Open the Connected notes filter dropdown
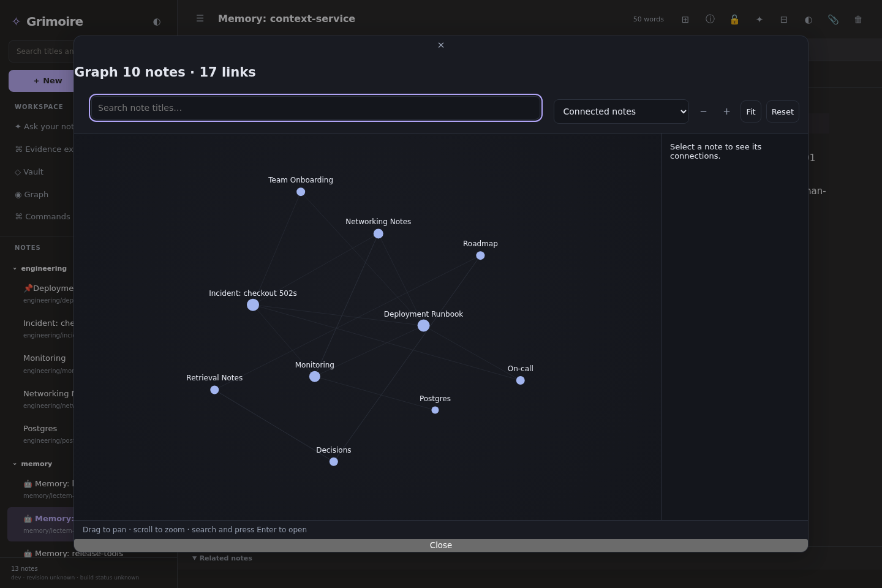 pyautogui.click(x=621, y=111)
